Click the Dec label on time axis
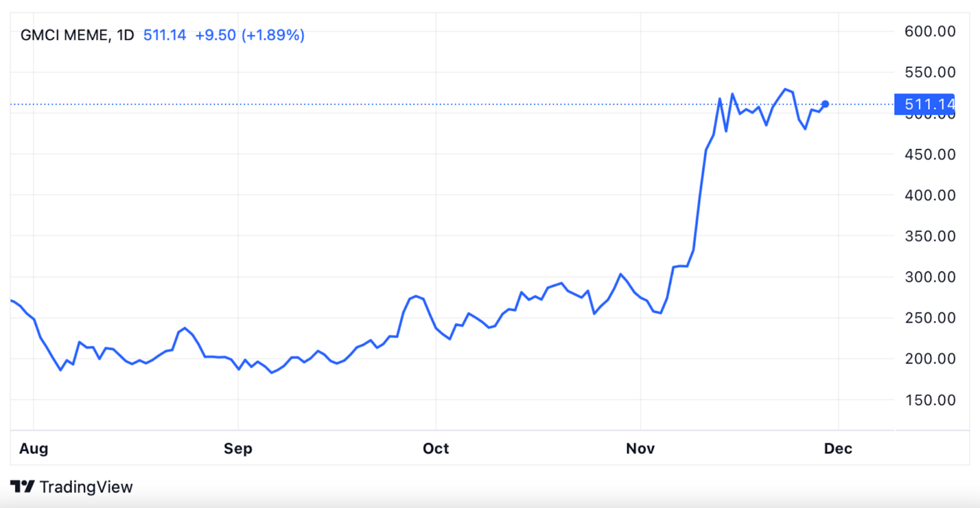980x508 pixels. pyautogui.click(x=839, y=449)
